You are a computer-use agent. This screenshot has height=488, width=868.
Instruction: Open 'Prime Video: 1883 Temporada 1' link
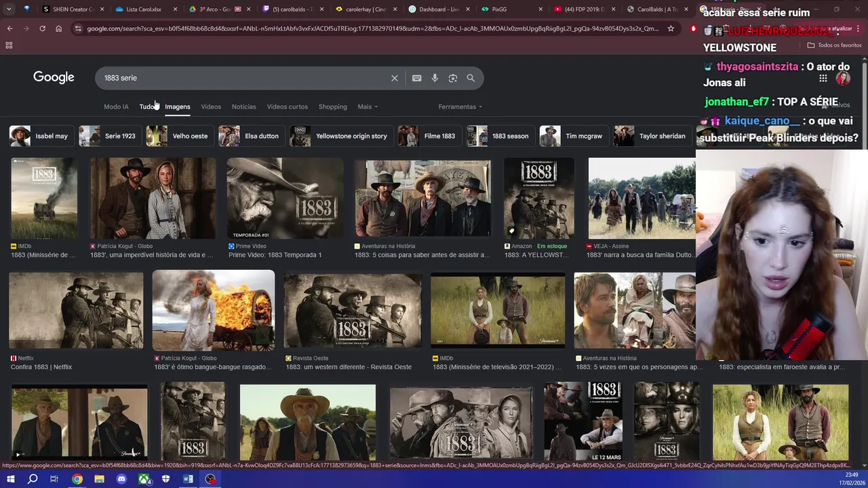(275, 256)
